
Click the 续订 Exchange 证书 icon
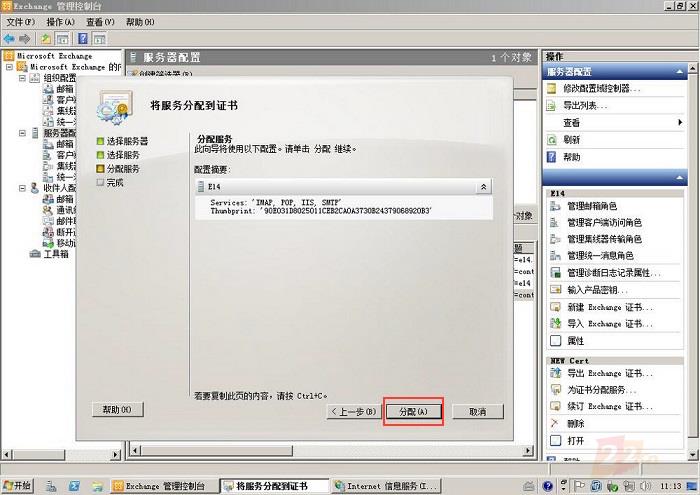555,406
